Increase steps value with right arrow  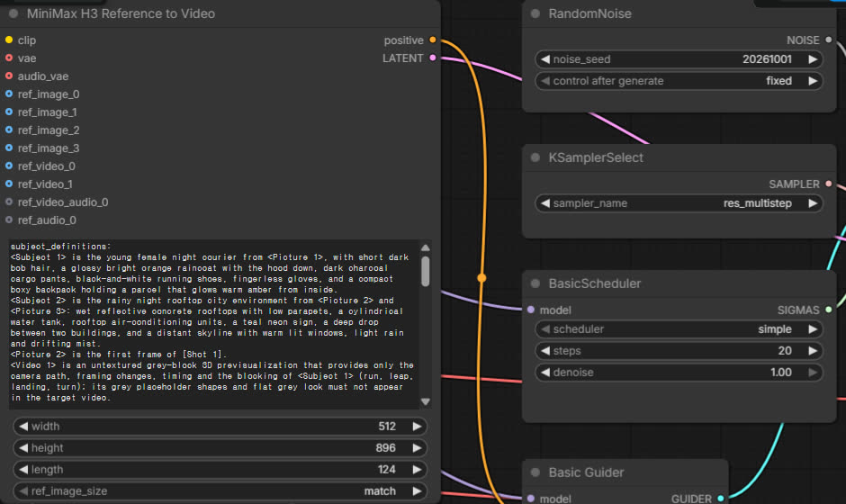coord(813,351)
